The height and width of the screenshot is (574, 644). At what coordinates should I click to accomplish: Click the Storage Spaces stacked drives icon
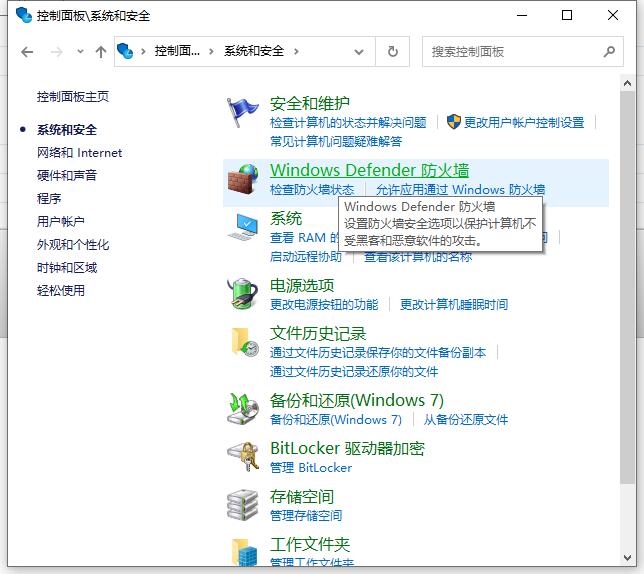(242, 505)
